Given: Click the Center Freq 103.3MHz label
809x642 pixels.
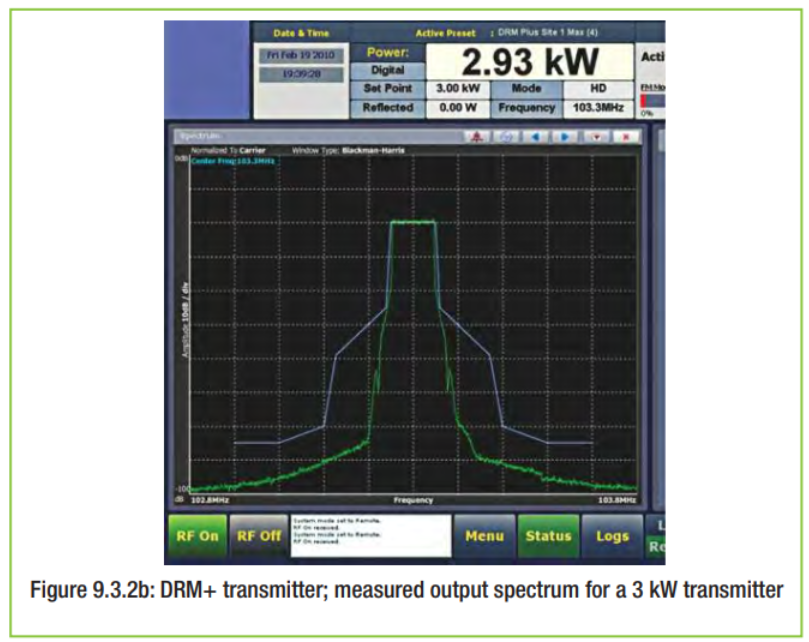Looking at the screenshot, I should (x=233, y=160).
